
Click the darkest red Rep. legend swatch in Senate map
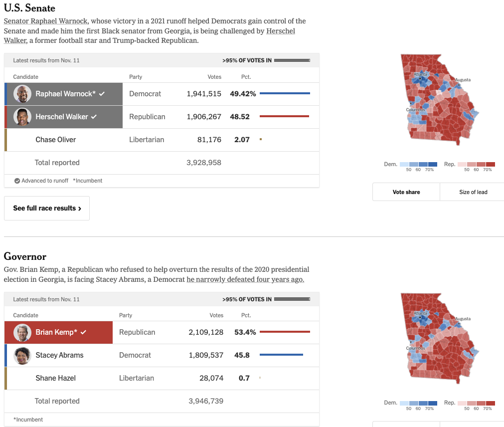click(x=491, y=164)
